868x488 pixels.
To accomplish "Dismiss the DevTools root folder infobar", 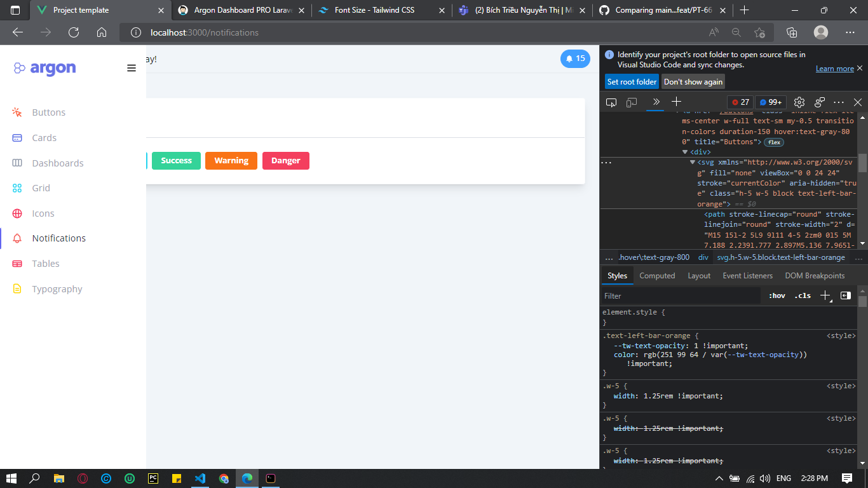I will click(x=860, y=68).
